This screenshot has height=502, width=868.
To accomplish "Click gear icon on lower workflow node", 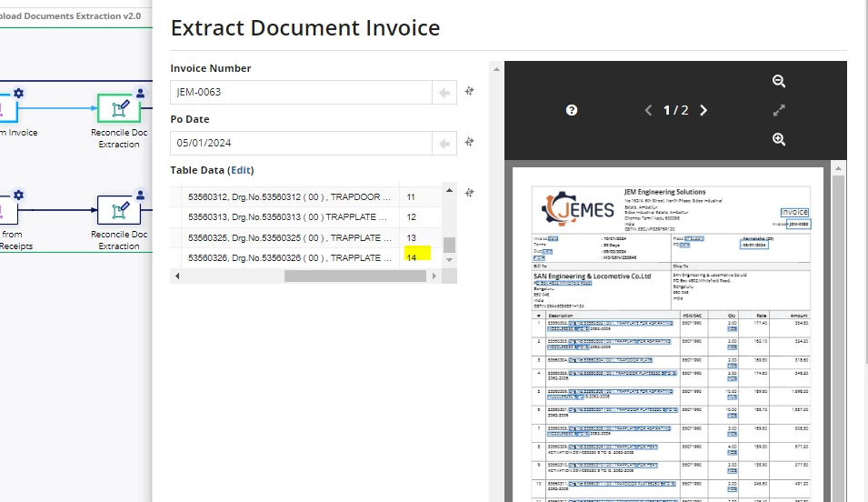I will 18,195.
